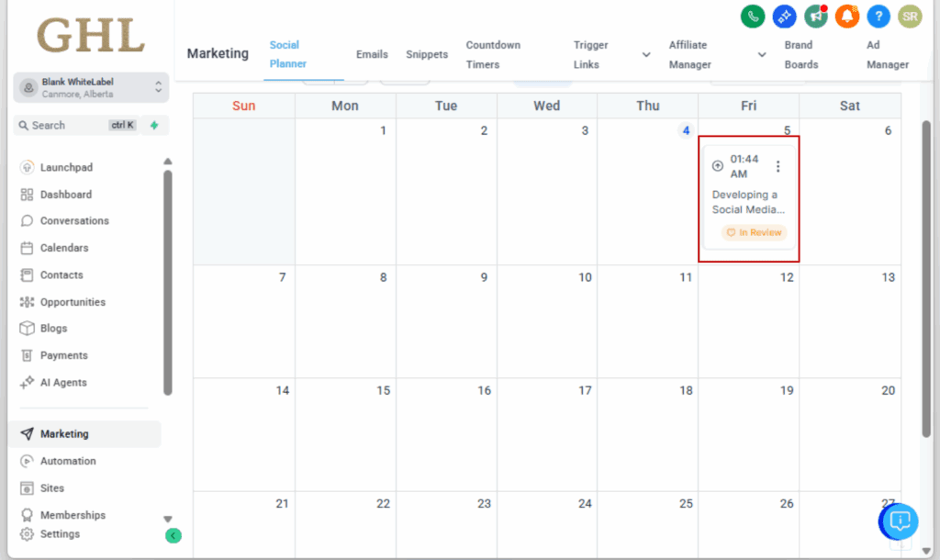The image size is (940, 560).
Task: Click the Opportunities sidebar icon
Action: pyautogui.click(x=27, y=302)
